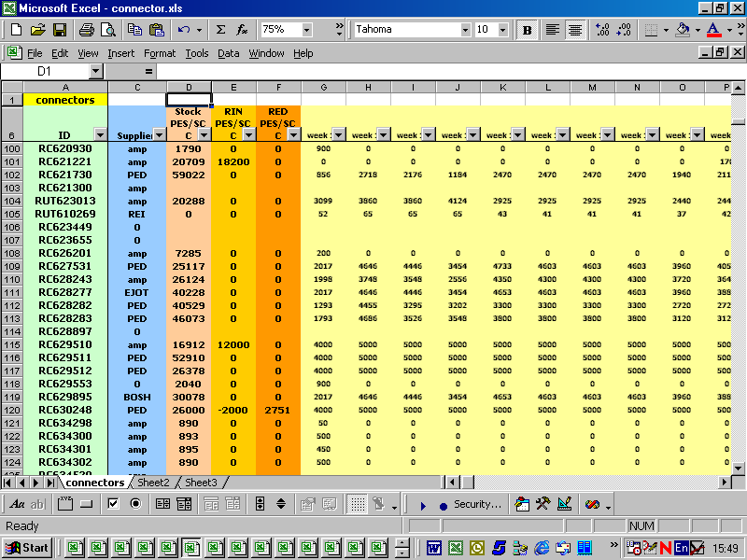
Task: Click the Windows Start button
Action: pos(27,548)
